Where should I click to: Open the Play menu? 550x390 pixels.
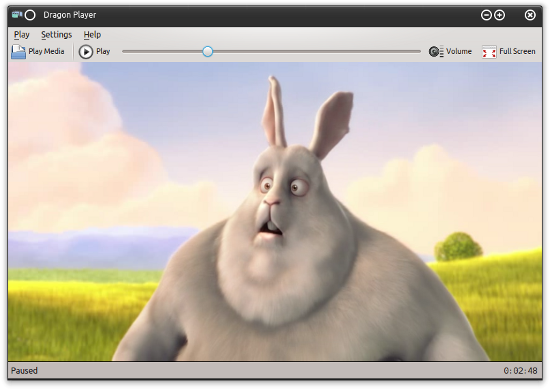click(x=21, y=35)
